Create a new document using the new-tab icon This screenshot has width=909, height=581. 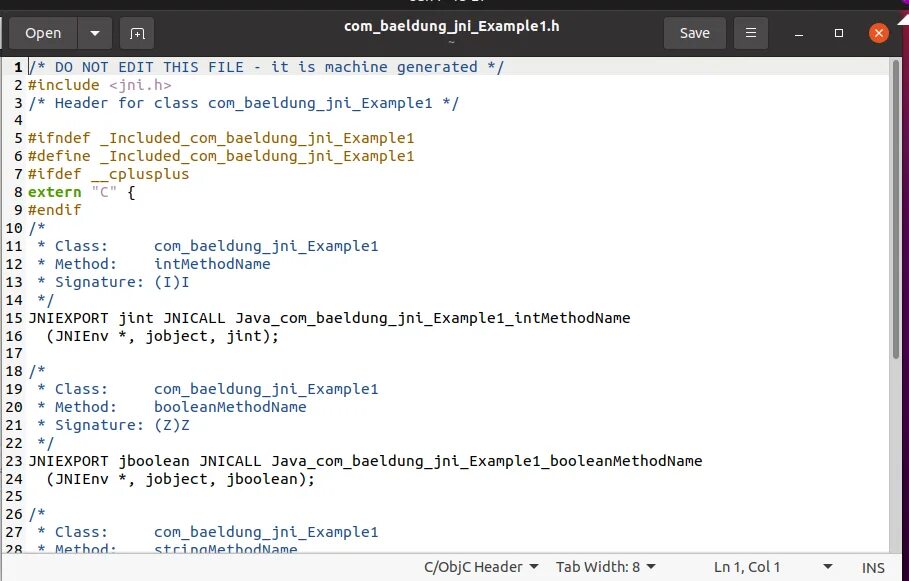[x=136, y=33]
